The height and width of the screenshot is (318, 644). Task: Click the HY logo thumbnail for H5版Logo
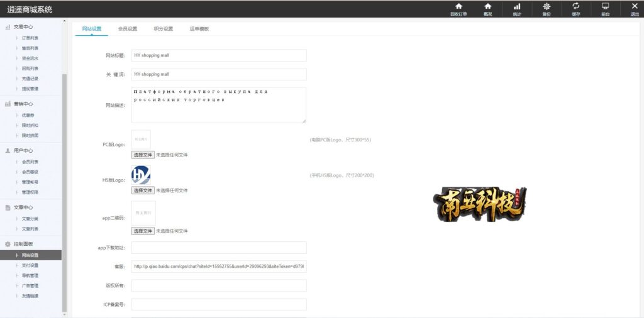[141, 175]
